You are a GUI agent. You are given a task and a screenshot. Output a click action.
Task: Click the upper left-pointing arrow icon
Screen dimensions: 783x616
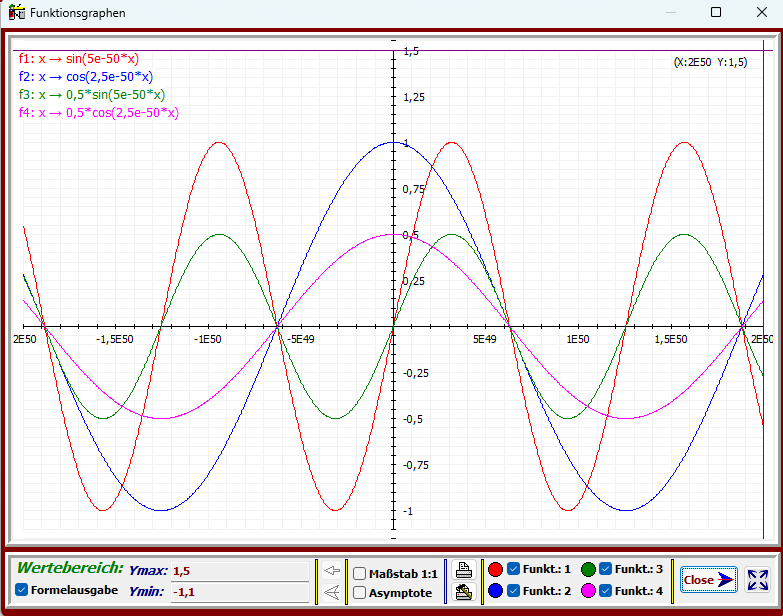pyautogui.click(x=333, y=570)
